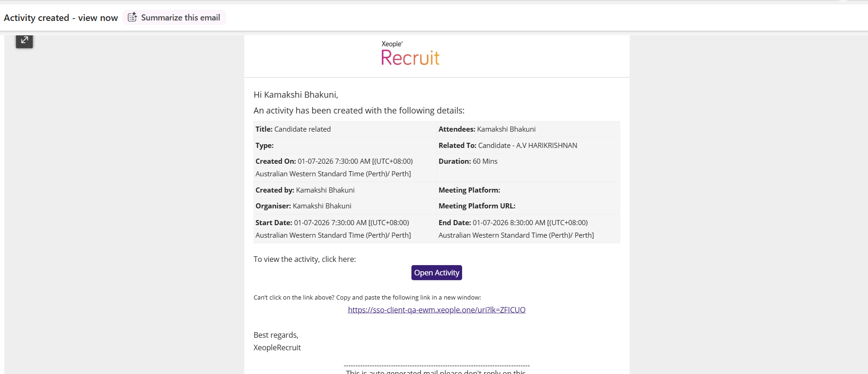Click the Meeting Platform URL field
Viewport: 868px width, 374px height.
(x=528, y=206)
